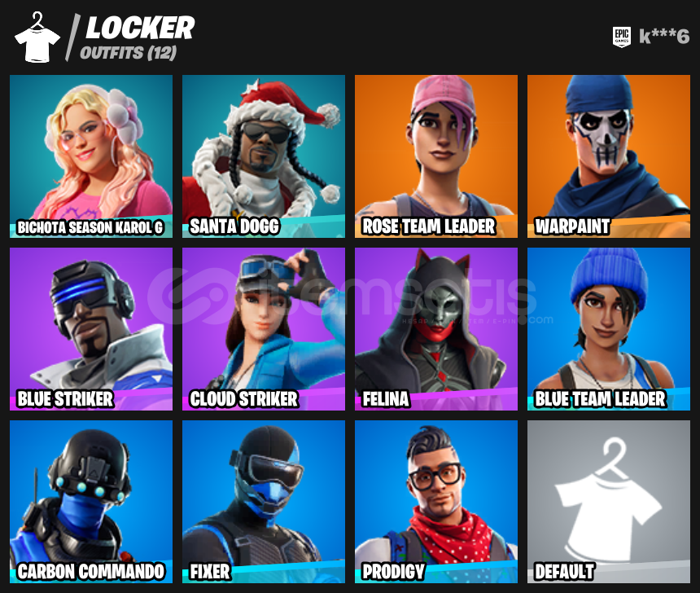This screenshot has height=593, width=700.
Task: Click the Felina name label
Action: pyautogui.click(x=386, y=399)
